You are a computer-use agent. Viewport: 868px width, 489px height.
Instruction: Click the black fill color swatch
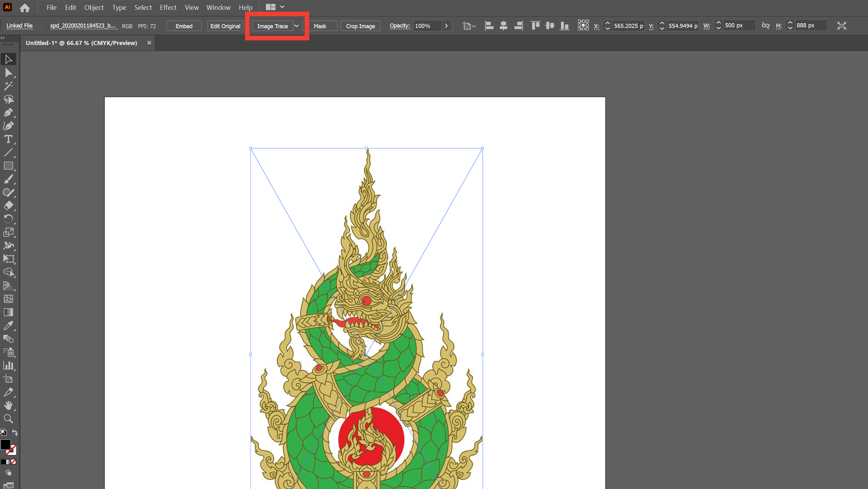(x=5, y=445)
